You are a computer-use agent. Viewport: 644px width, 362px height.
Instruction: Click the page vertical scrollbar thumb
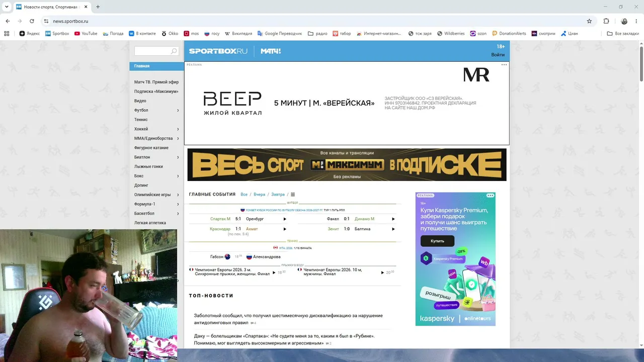pyautogui.click(x=641, y=63)
